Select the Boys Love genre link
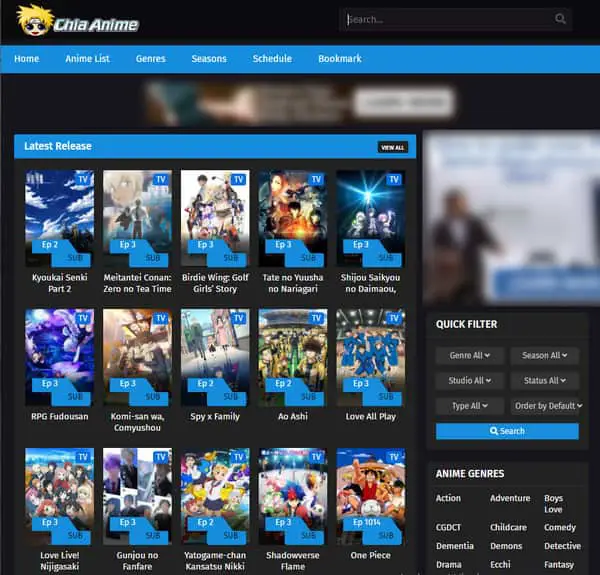This screenshot has width=600, height=575. (553, 504)
